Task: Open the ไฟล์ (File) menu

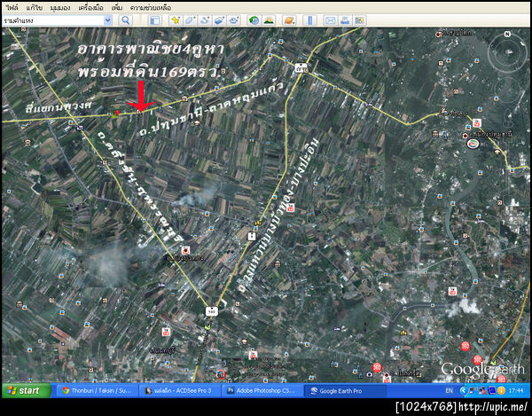Action: click(12, 7)
